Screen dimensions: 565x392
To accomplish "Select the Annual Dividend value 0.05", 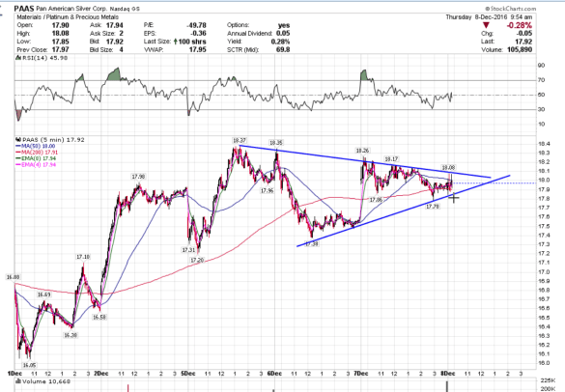I will (x=283, y=33).
